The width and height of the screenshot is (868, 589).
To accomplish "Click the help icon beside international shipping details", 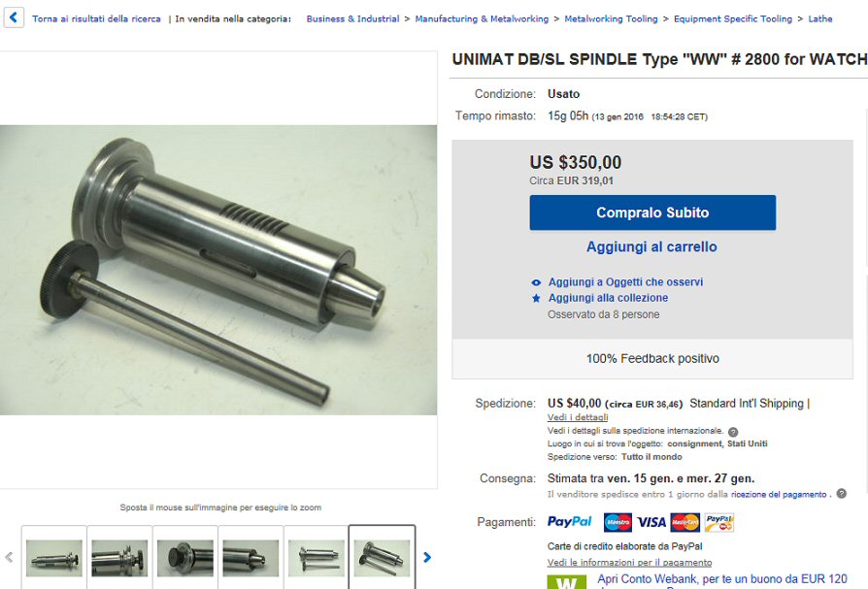I will tap(733, 432).
